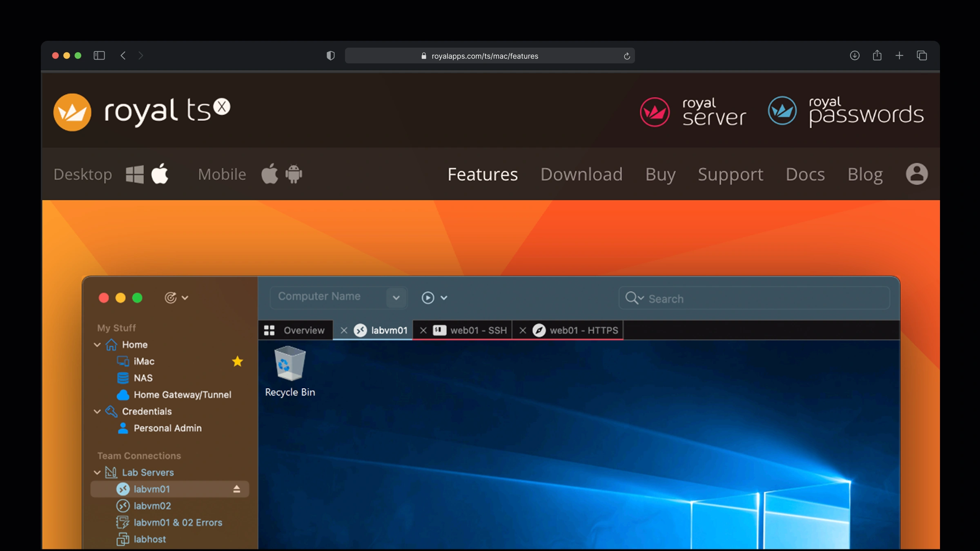Show the Safari downloads list
Image resolution: width=980 pixels, height=551 pixels.
[855, 56]
